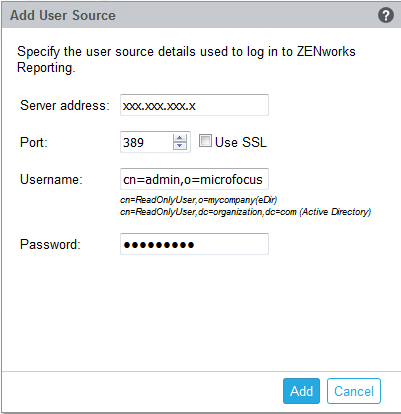Click the Password label
Screen dimensions: 401x414
point(50,244)
